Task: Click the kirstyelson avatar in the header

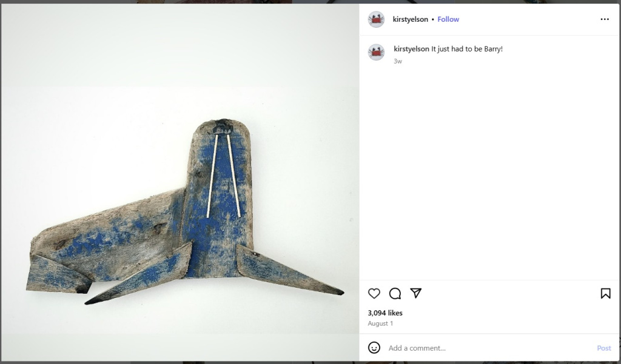Action: tap(376, 19)
